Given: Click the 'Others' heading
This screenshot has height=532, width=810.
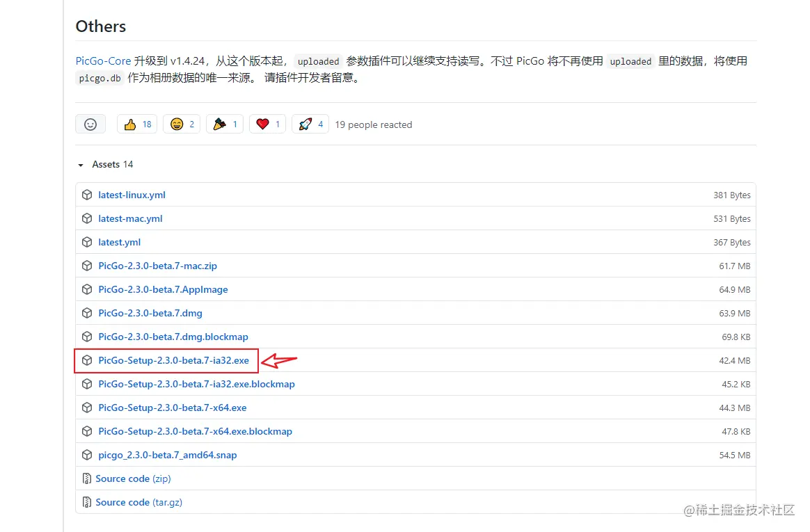Looking at the screenshot, I should 101,26.
